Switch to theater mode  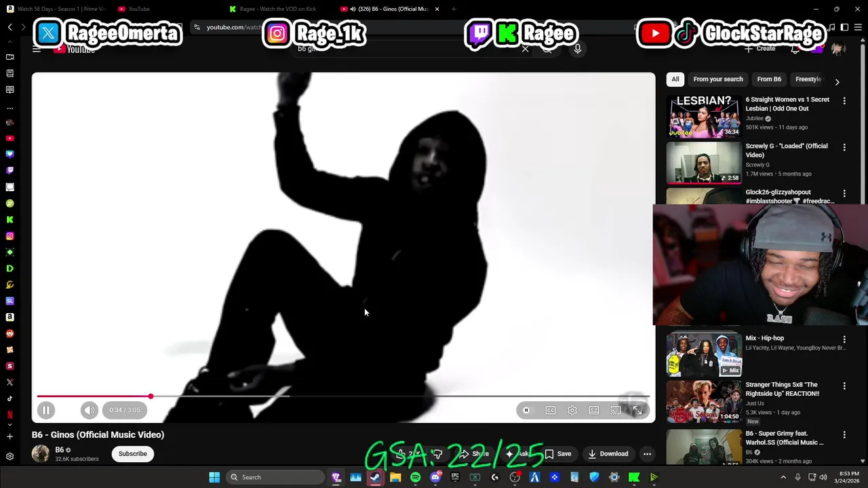click(x=594, y=410)
